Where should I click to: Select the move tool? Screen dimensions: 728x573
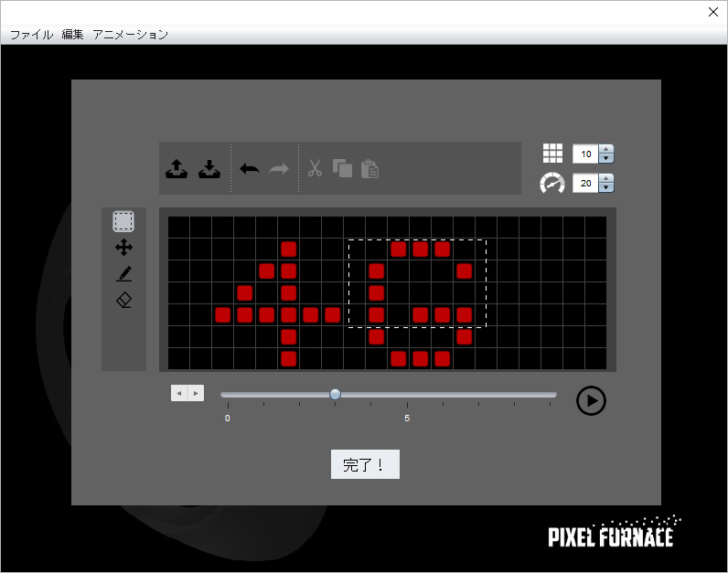point(123,248)
